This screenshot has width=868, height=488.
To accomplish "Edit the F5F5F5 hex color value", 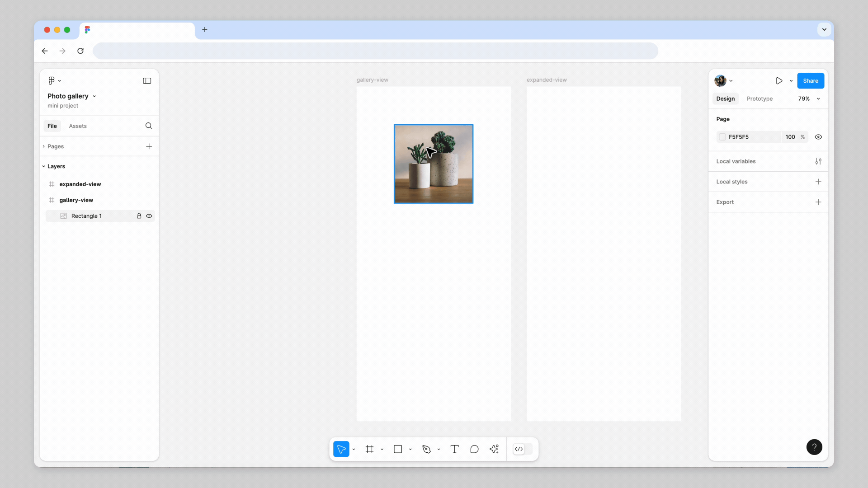I will [x=739, y=137].
